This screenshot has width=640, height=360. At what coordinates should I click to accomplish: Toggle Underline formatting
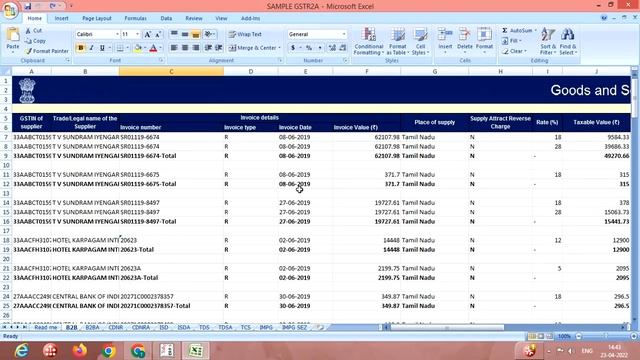coord(102,48)
